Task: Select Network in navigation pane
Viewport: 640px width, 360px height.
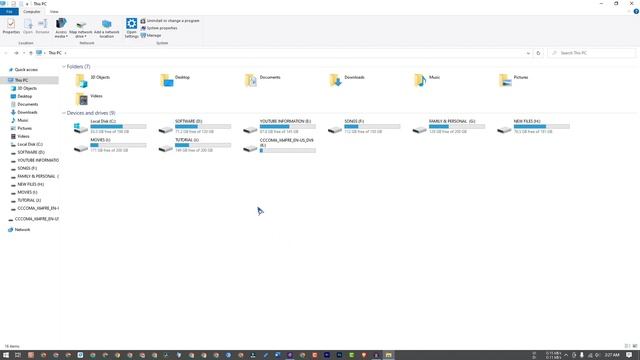Action: 22,230
